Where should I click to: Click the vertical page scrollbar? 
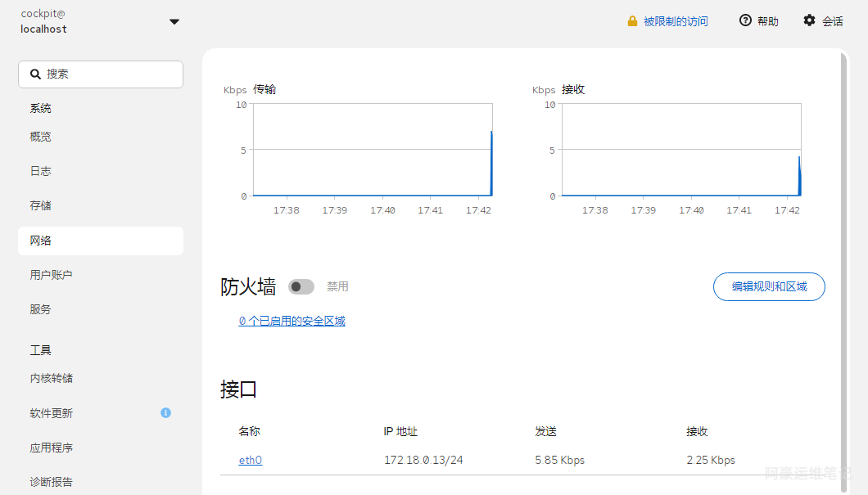(x=843, y=271)
